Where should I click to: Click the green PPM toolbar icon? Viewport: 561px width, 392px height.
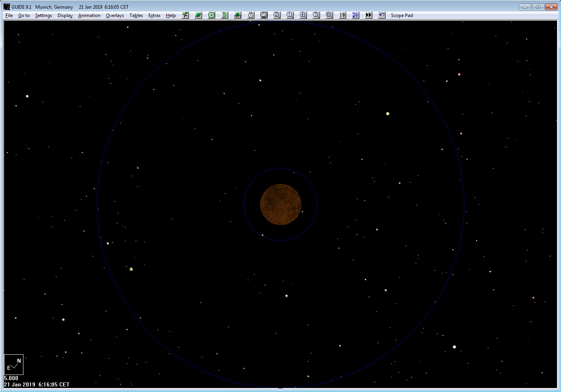point(238,15)
